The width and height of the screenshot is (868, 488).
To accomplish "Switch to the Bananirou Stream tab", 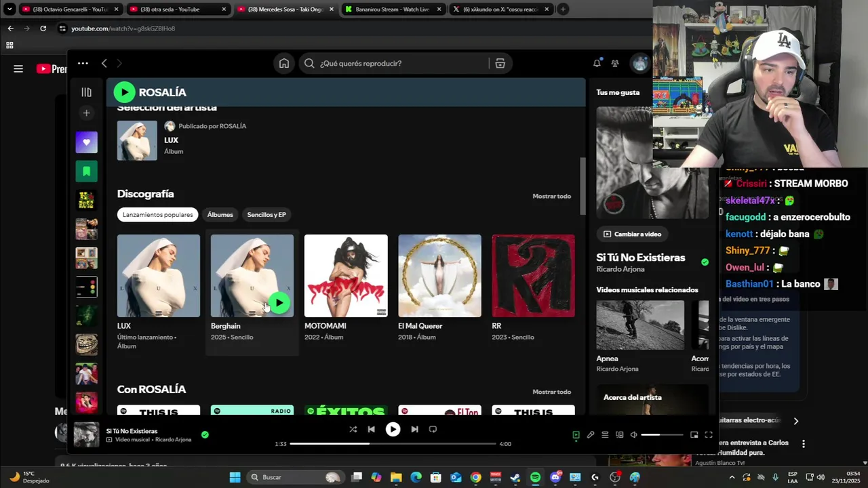I will click(393, 9).
